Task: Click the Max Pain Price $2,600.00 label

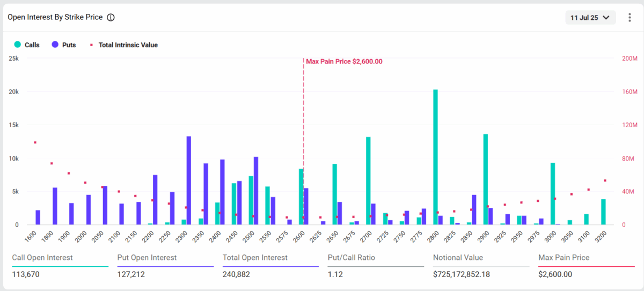Action: (344, 62)
